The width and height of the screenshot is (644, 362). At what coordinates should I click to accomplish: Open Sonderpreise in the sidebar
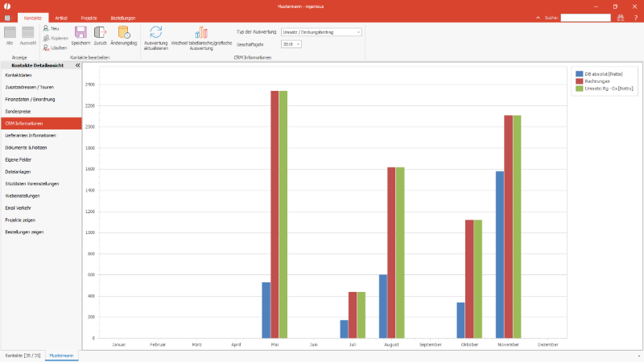tap(41, 112)
